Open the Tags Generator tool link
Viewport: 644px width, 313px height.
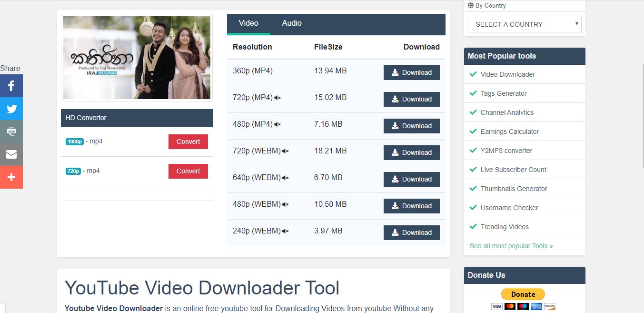[504, 93]
